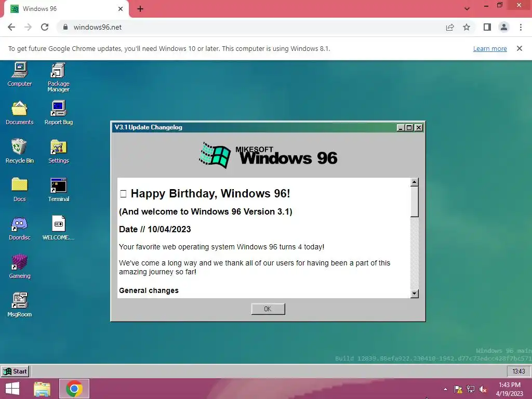Minimize the V3.1 Update Changelog window
The image size is (532, 399).
(x=401, y=128)
